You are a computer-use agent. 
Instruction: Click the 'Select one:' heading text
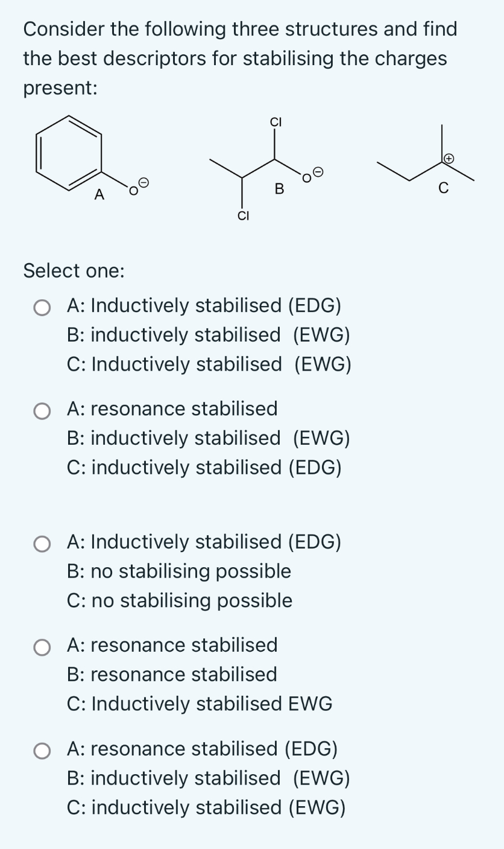point(74,271)
